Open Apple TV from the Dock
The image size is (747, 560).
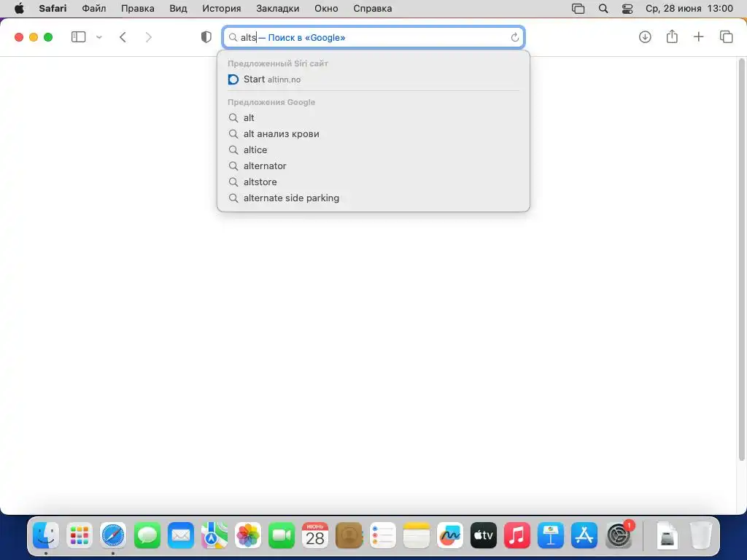pyautogui.click(x=483, y=535)
